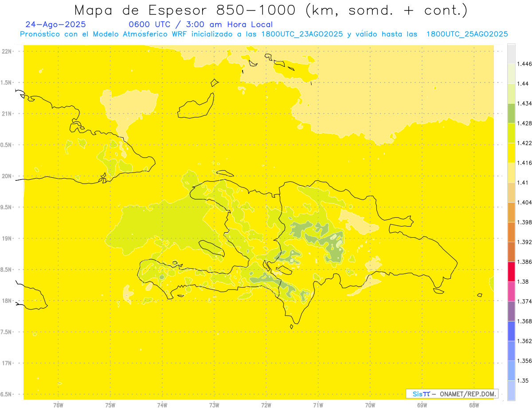Click the purple swatch between 1.368 and 1.374

coord(511,311)
